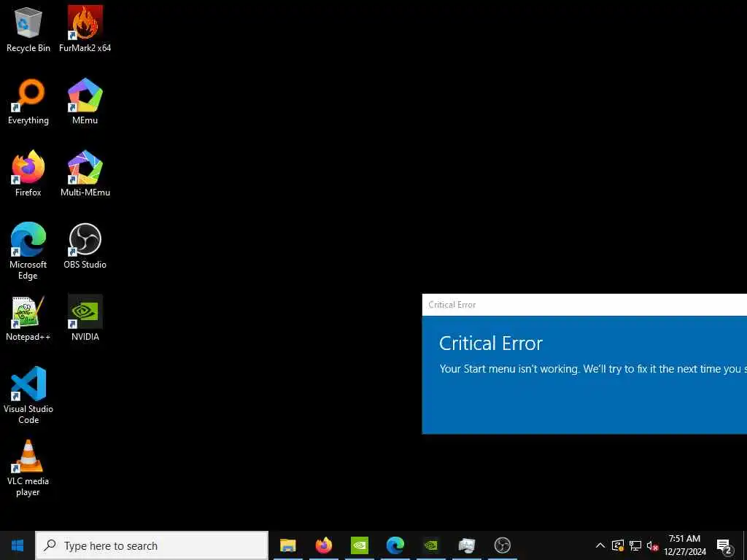Switch to Microsoft Edge on the taskbar
The height and width of the screenshot is (560, 747).
point(395,545)
